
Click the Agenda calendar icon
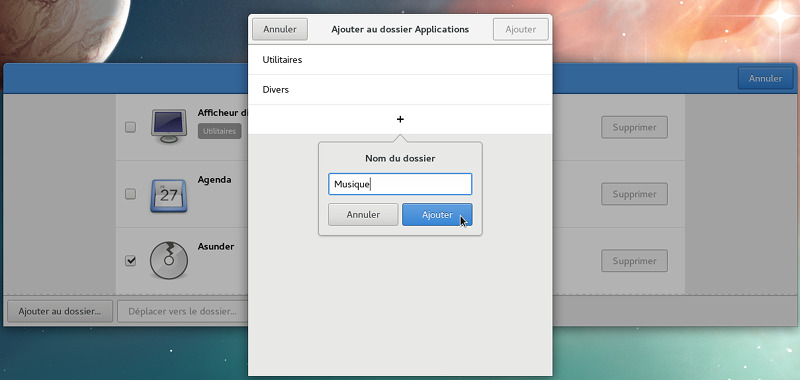tap(168, 195)
